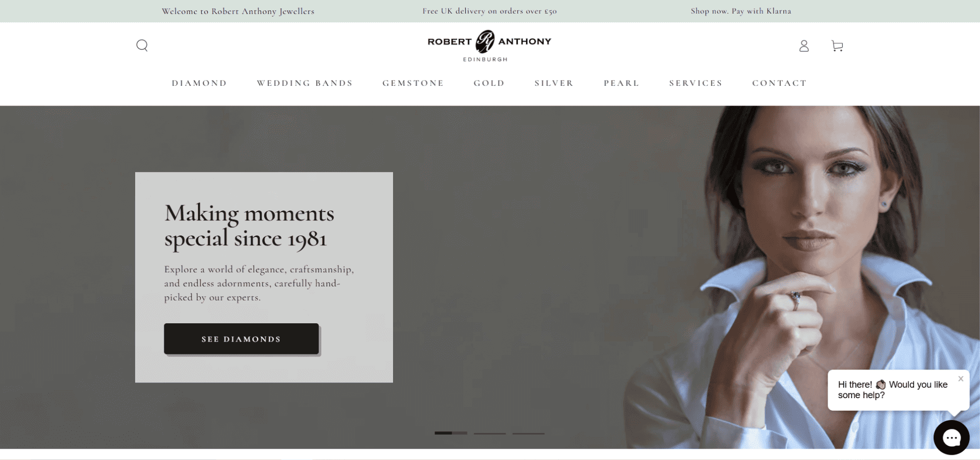
Task: Go to the Contact page
Action: pyautogui.click(x=779, y=83)
